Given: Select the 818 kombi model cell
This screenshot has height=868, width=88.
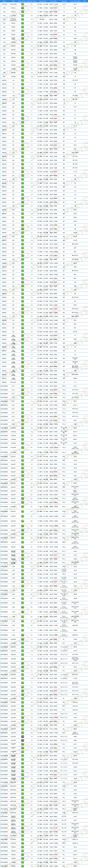Looking at the screenshot, I should click(x=13, y=382).
